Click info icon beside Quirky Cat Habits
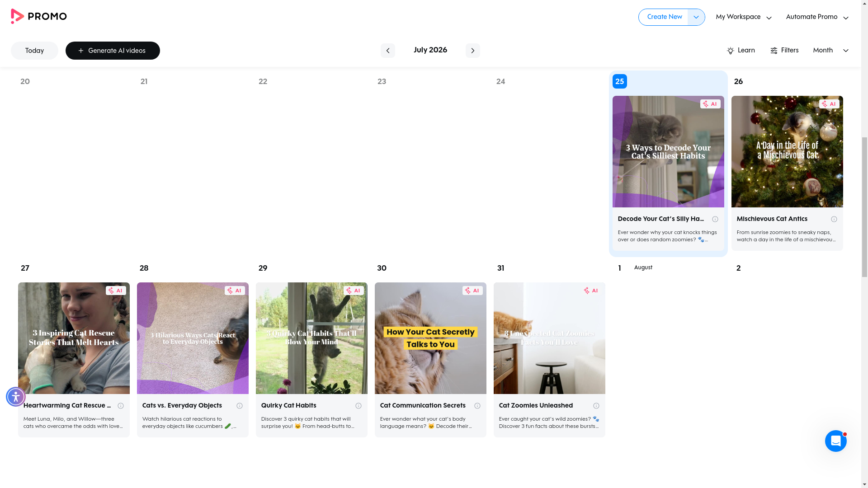This screenshot has width=868, height=488. (x=358, y=406)
